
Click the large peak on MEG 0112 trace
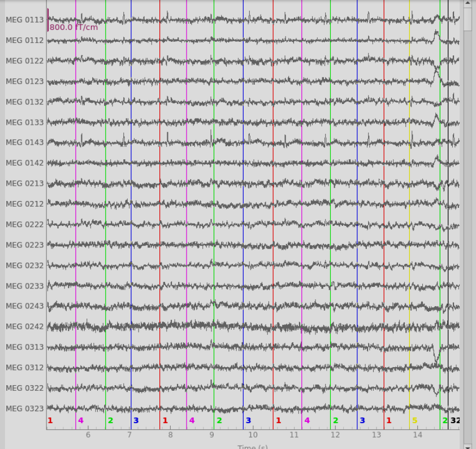[436, 33]
